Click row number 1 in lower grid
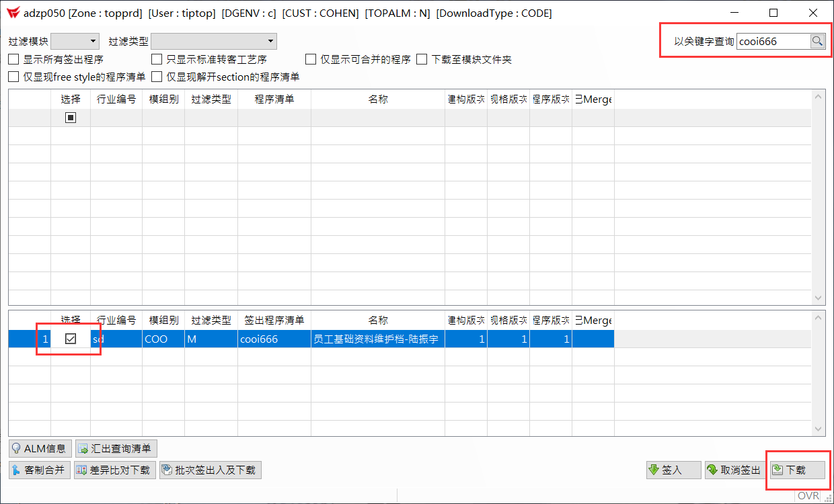Image resolution: width=834 pixels, height=504 pixels. coord(30,339)
